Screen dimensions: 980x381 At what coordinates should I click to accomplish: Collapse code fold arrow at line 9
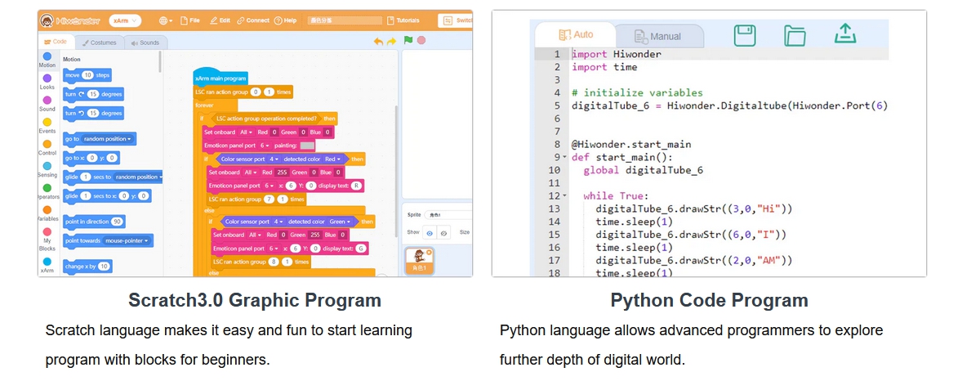point(563,156)
